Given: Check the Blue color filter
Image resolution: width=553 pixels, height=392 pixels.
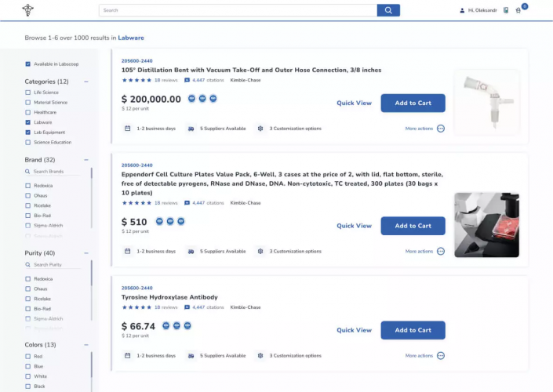Looking at the screenshot, I should coord(28,366).
